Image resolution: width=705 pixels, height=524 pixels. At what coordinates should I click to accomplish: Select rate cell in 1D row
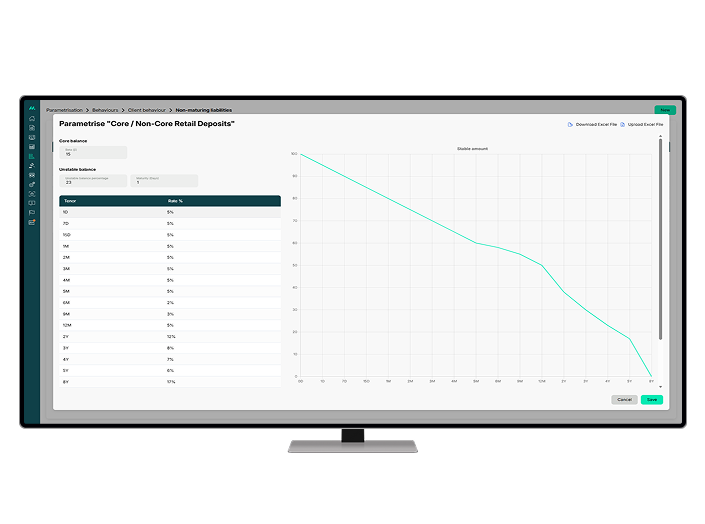pyautogui.click(x=170, y=212)
